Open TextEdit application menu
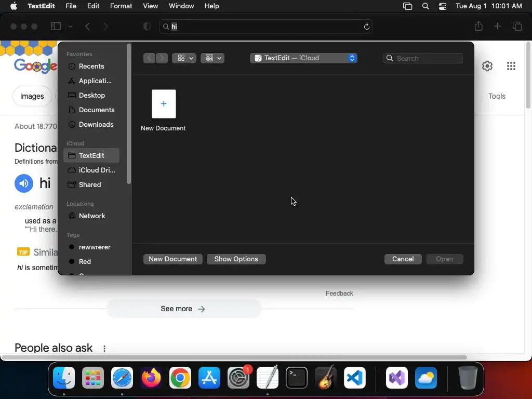The height and width of the screenshot is (399, 532). (41, 6)
